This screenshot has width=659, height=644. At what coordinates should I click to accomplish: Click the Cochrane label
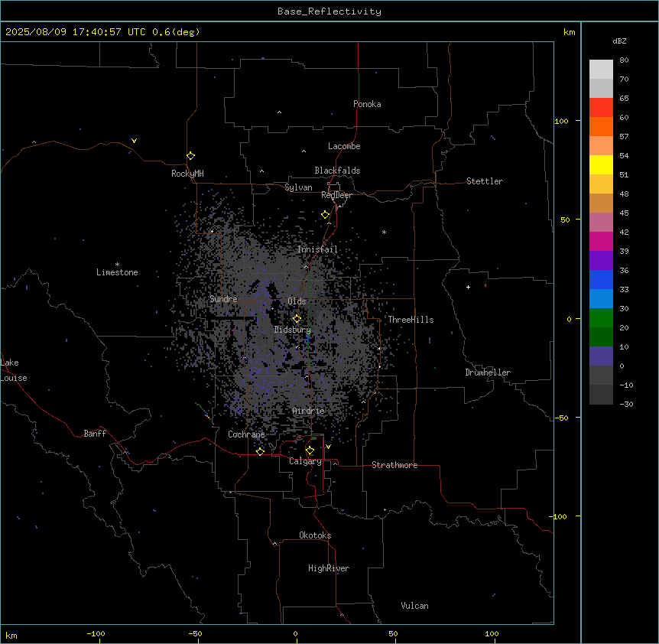(x=246, y=434)
